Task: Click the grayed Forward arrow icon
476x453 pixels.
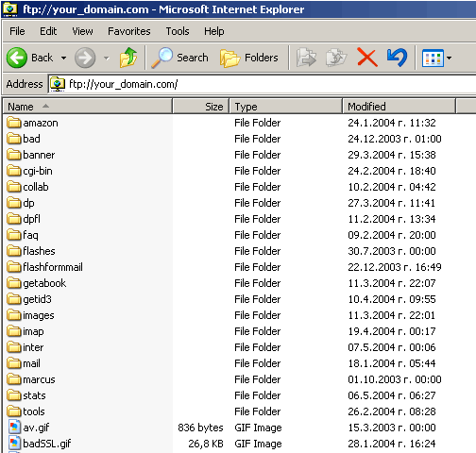Action: [x=85, y=58]
